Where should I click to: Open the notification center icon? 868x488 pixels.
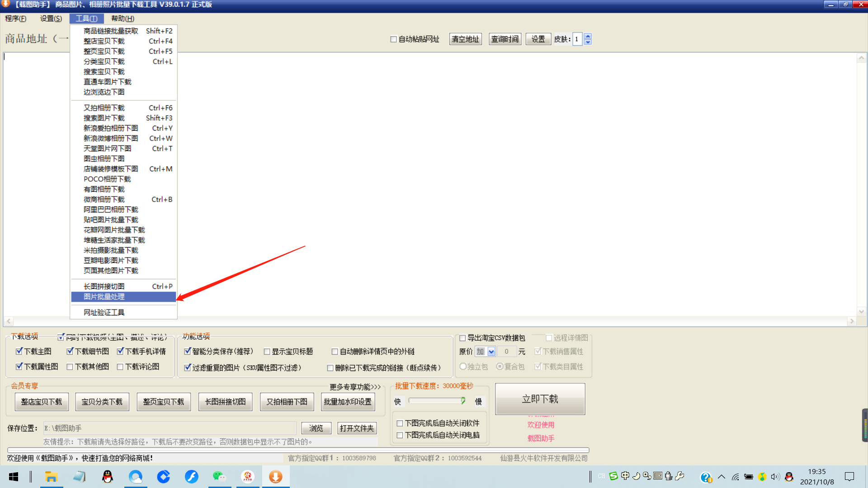pyautogui.click(x=849, y=477)
